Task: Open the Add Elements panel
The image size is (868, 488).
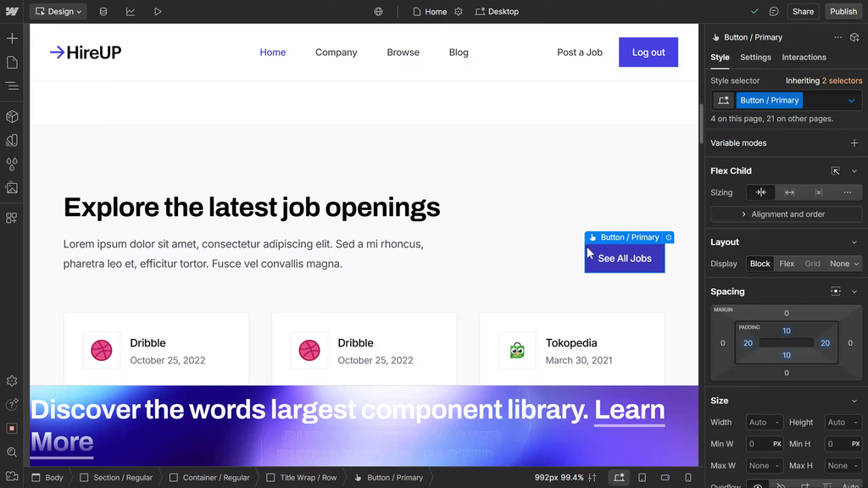Action: [12, 39]
